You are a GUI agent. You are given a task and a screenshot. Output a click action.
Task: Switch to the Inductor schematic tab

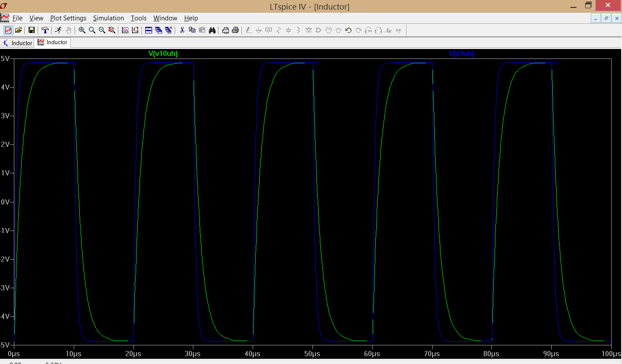18,43
